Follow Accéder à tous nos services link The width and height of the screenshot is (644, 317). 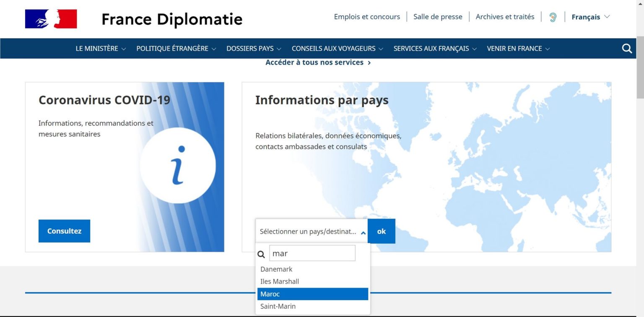[x=318, y=62]
